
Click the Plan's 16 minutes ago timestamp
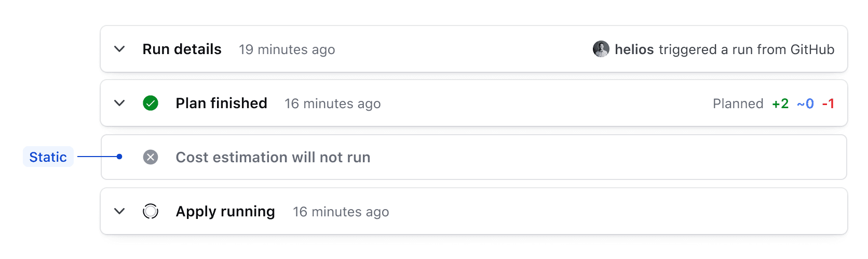click(332, 104)
